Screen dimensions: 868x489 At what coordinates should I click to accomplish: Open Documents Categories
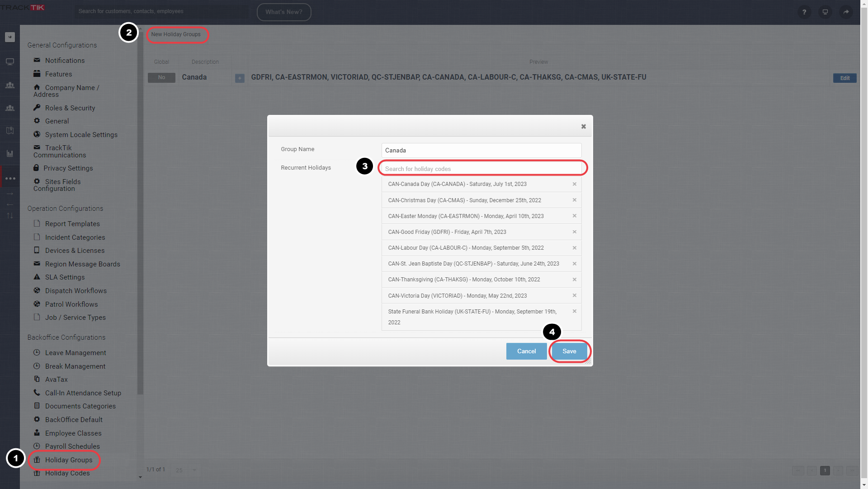pos(80,406)
